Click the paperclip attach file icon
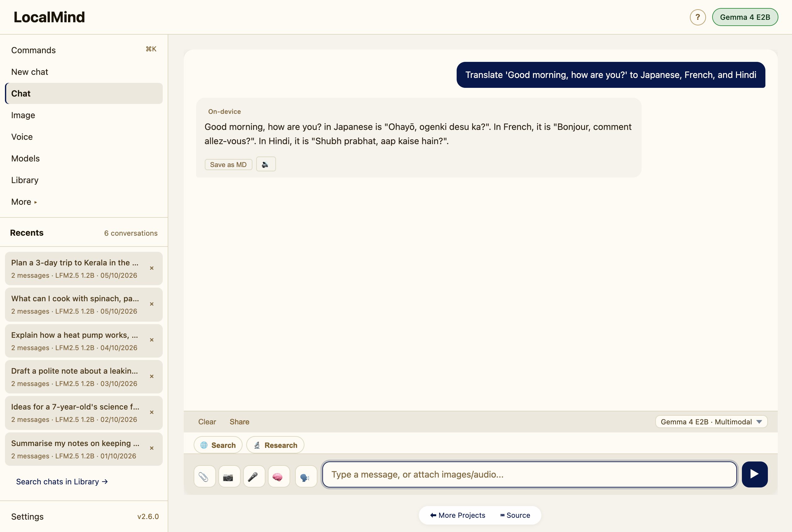The width and height of the screenshot is (792, 532). click(204, 476)
